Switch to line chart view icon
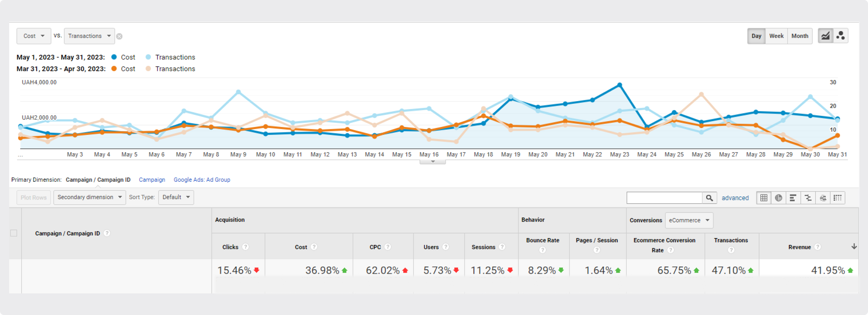This screenshot has height=315, width=868. pyautogui.click(x=825, y=36)
